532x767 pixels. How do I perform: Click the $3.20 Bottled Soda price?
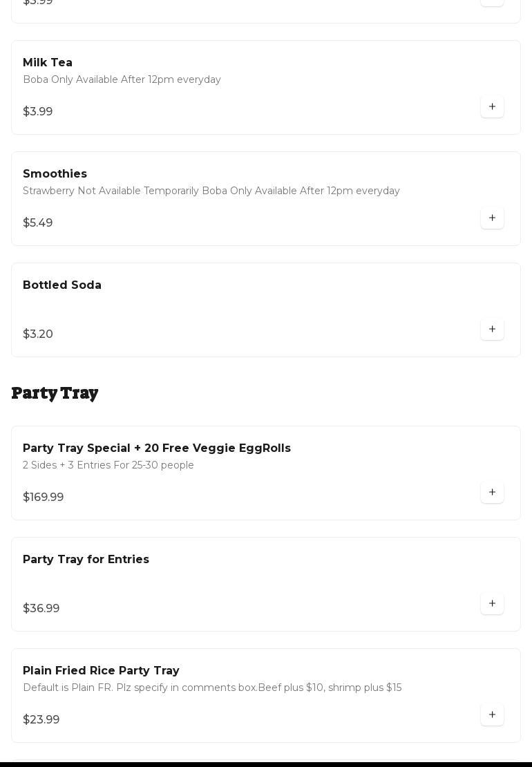pos(38,334)
